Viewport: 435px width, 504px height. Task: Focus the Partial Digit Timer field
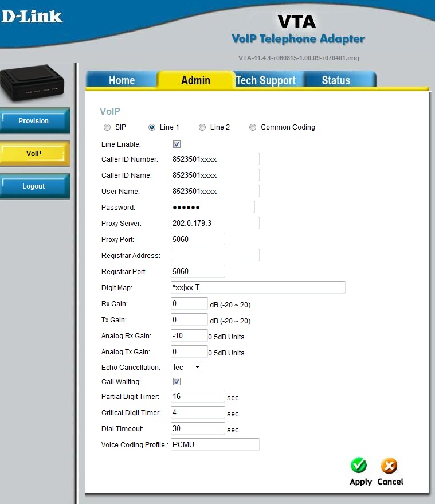pyautogui.click(x=198, y=396)
